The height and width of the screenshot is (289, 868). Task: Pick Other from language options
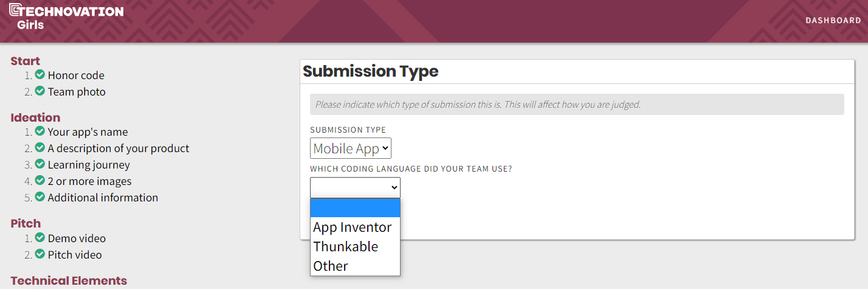point(331,266)
